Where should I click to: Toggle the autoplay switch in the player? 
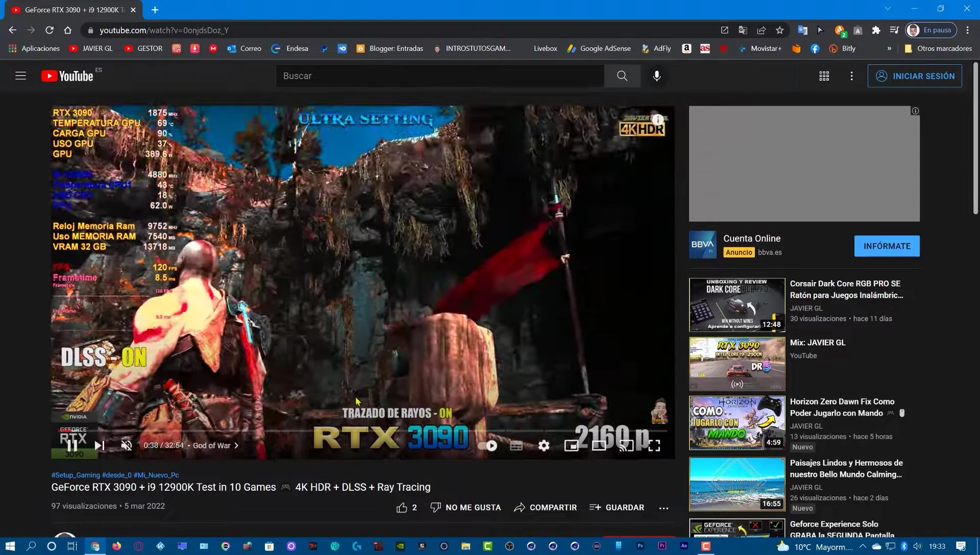click(x=488, y=446)
